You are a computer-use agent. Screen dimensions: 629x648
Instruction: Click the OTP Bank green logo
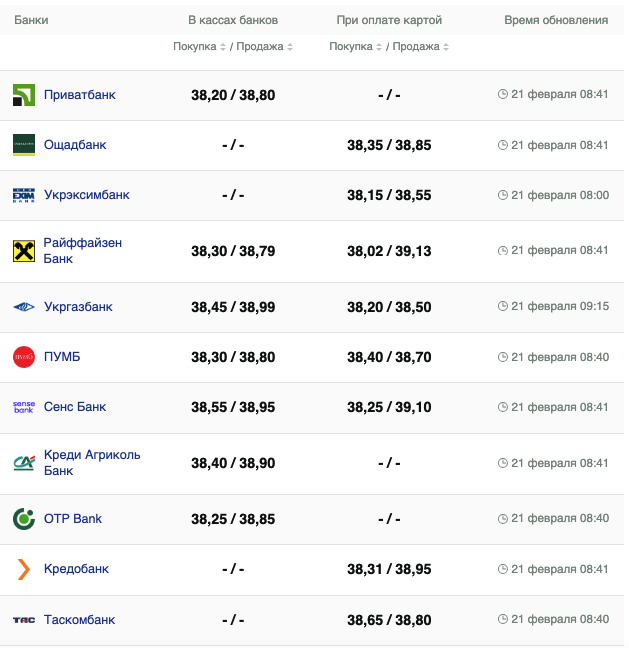[24, 519]
